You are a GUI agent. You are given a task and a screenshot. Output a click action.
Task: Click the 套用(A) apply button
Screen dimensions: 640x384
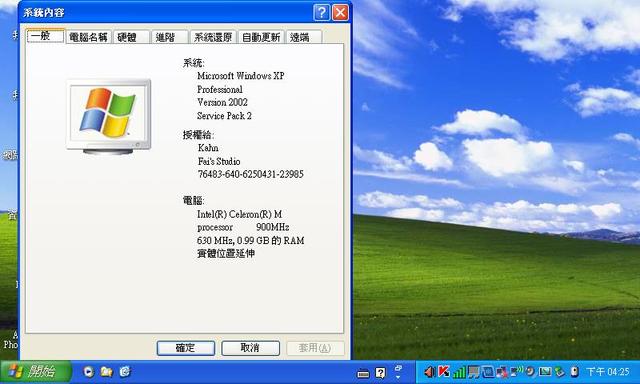(x=315, y=348)
